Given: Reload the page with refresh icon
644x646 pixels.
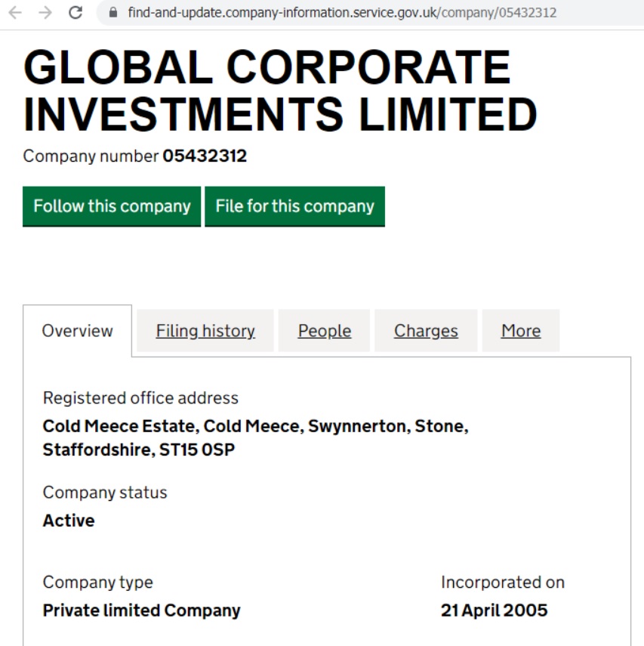Looking at the screenshot, I should pos(75,13).
